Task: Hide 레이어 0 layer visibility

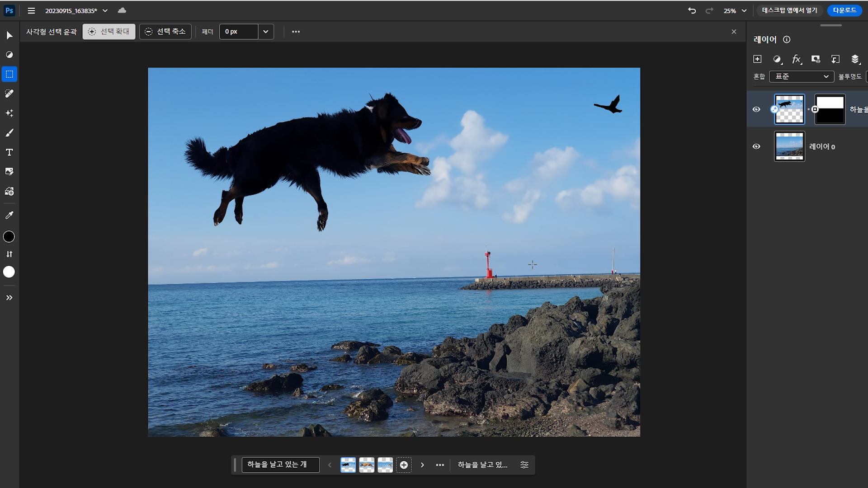Action: pyautogui.click(x=756, y=146)
